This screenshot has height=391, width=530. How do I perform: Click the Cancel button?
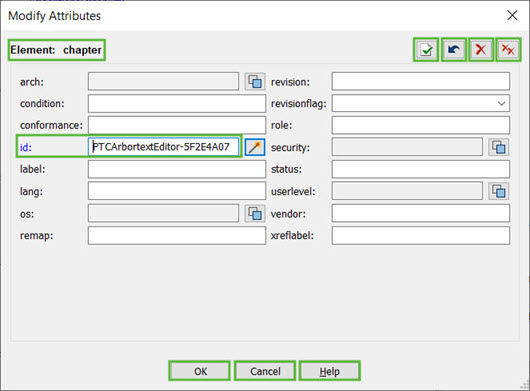[265, 371]
